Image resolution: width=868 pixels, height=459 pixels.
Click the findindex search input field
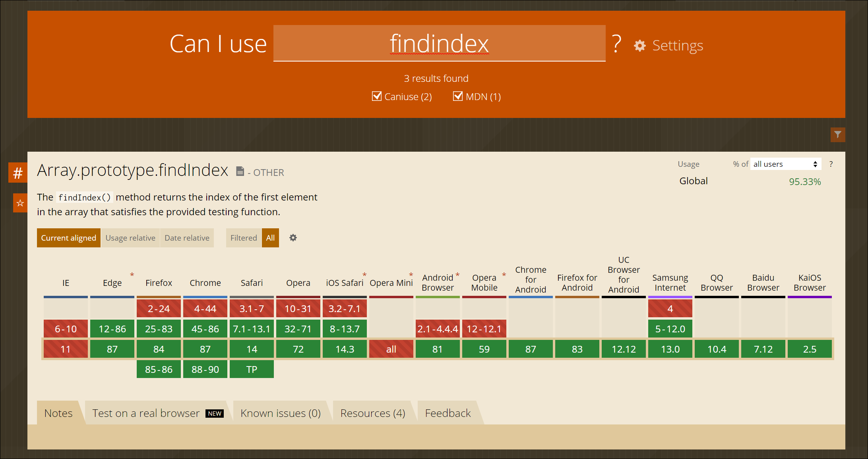(439, 43)
